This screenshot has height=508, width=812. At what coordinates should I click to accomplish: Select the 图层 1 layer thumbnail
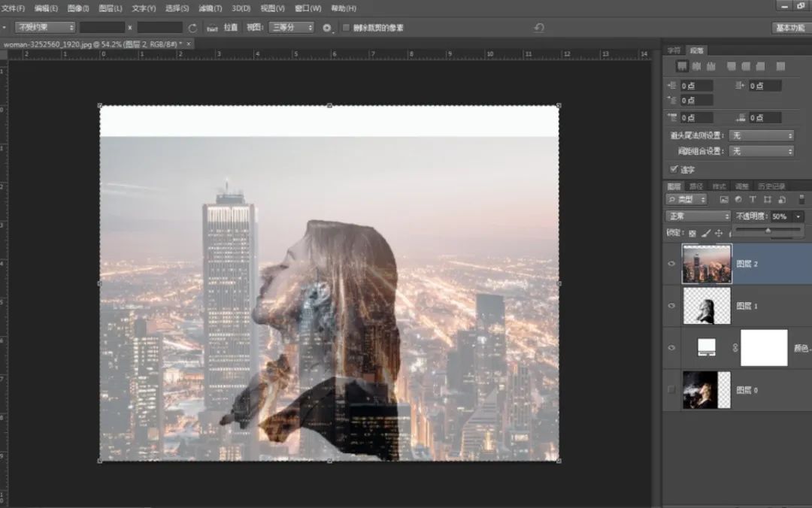tap(707, 306)
